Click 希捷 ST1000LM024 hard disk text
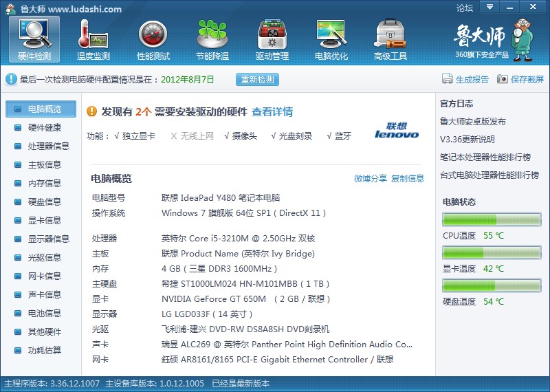 (245, 283)
